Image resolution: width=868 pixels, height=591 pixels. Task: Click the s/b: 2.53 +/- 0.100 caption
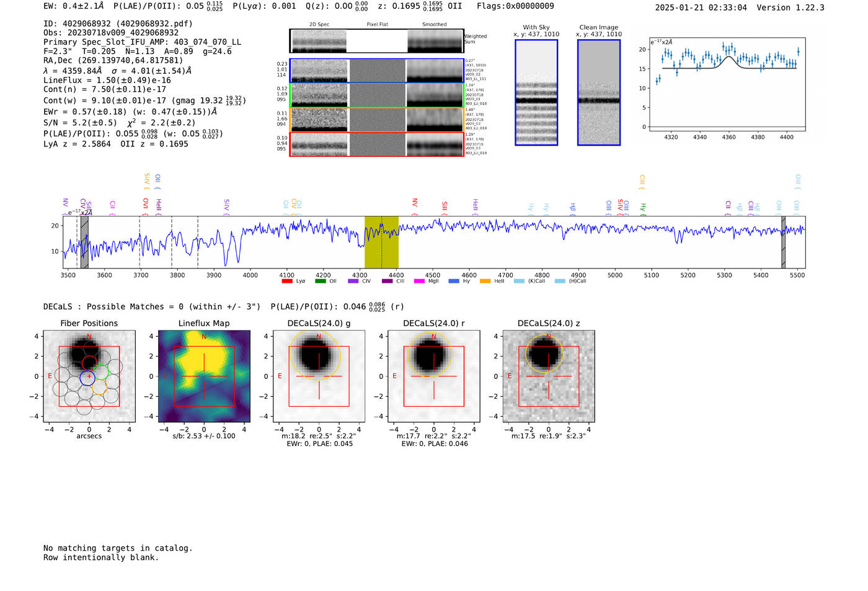[x=204, y=436]
